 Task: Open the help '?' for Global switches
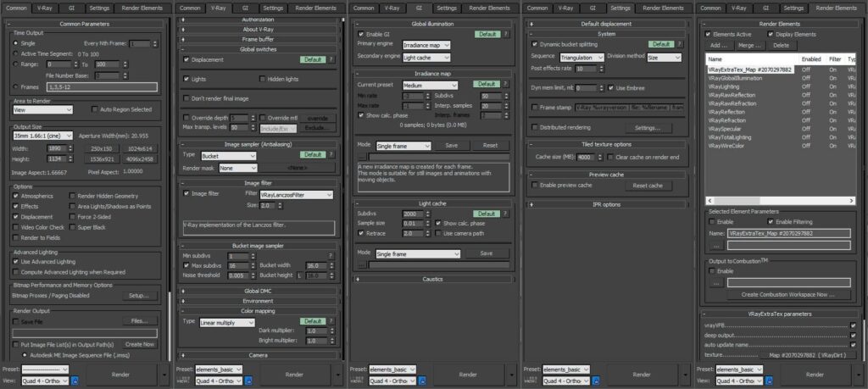(x=331, y=60)
